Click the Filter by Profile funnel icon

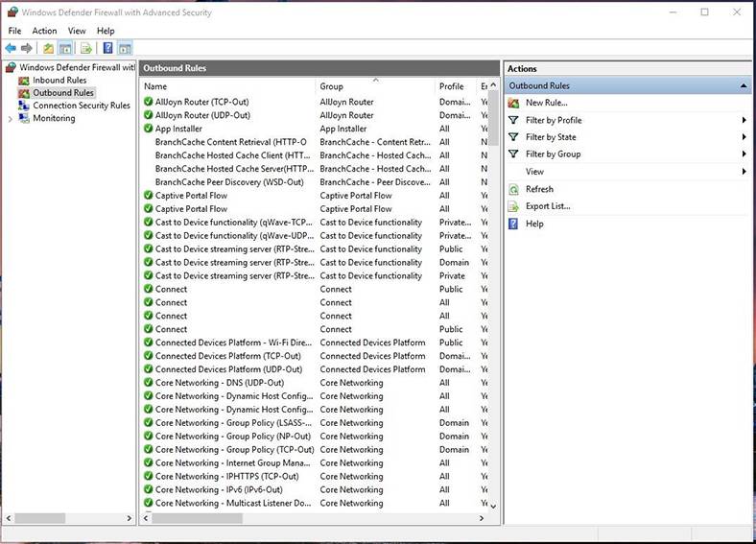pos(514,120)
